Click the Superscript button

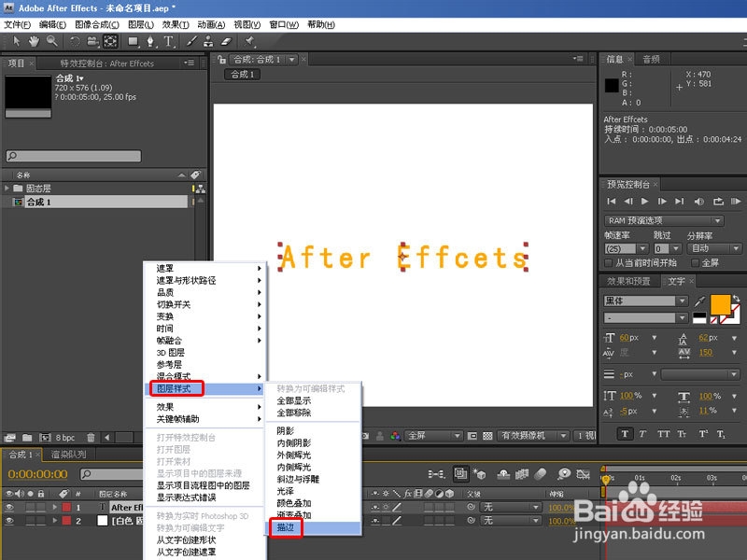click(x=703, y=434)
